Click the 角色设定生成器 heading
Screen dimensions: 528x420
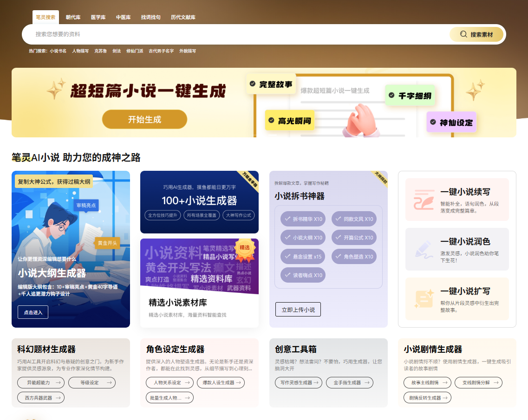(x=176, y=349)
